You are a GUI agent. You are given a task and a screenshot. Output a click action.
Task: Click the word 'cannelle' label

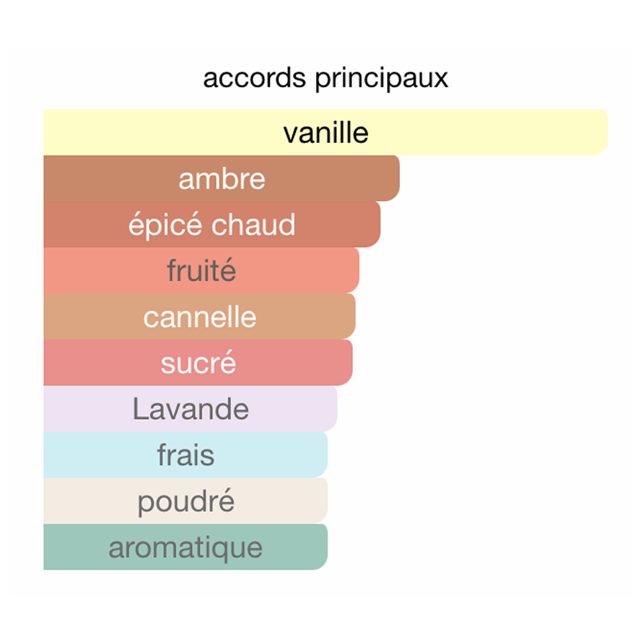[200, 317]
